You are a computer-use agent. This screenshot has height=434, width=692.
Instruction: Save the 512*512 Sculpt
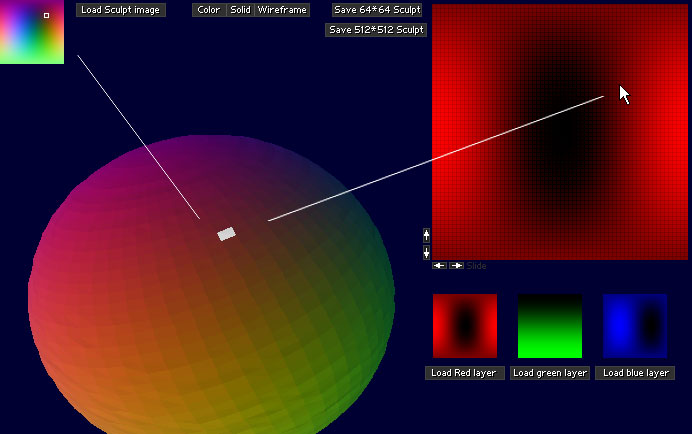coord(376,30)
